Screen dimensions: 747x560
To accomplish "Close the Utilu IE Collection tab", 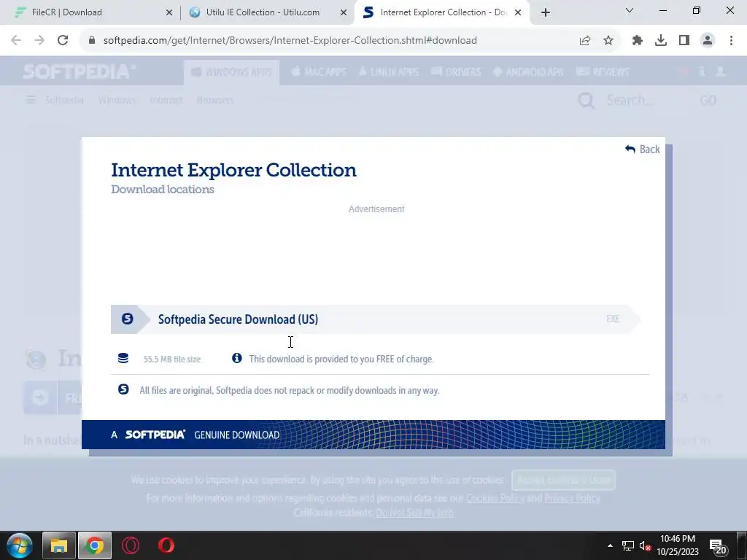I will coord(344,12).
